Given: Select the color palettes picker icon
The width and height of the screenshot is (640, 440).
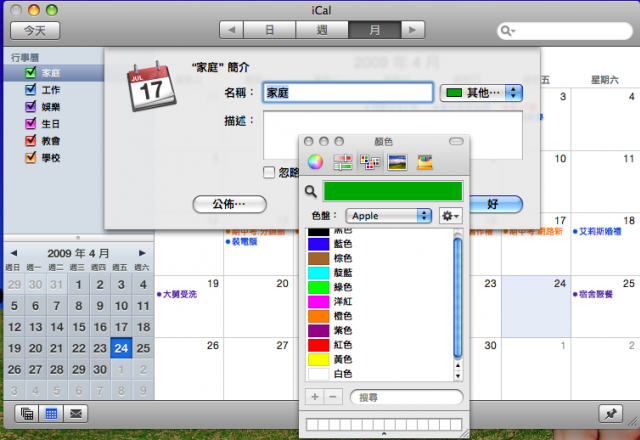Looking at the screenshot, I should pos(370,162).
